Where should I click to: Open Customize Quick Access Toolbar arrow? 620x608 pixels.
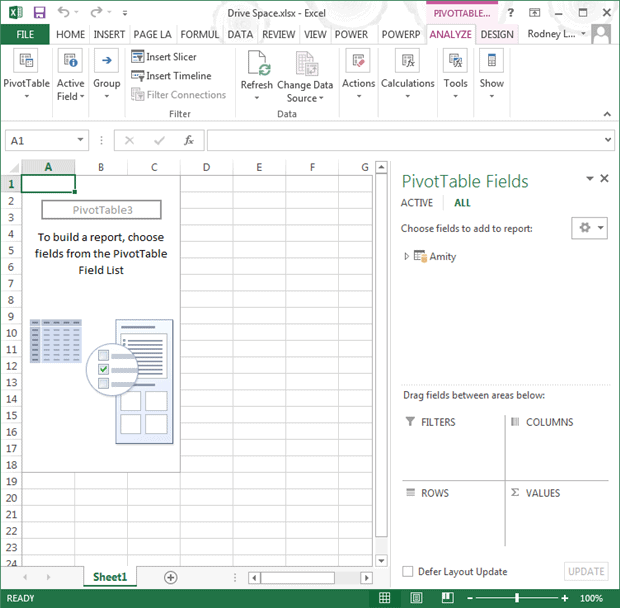[125, 13]
